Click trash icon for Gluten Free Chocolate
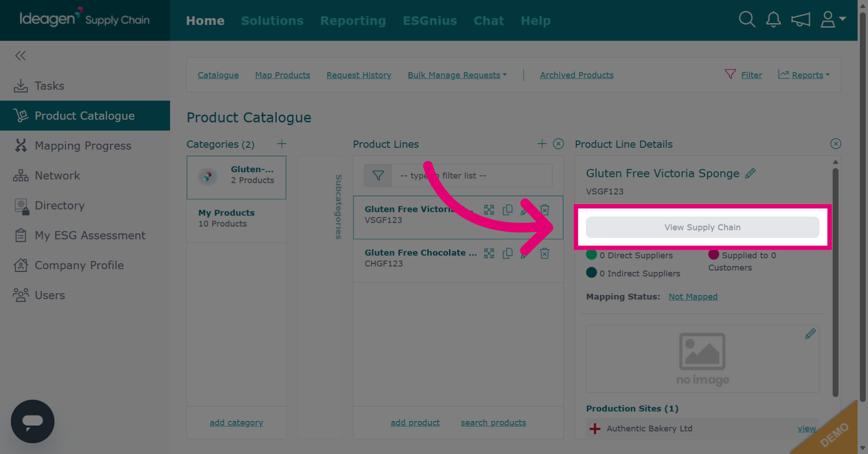This screenshot has height=454, width=868. (x=545, y=253)
